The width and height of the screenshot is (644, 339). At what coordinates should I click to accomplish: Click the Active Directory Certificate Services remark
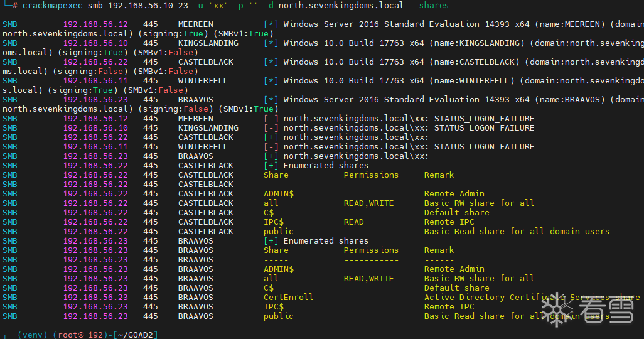pos(532,298)
